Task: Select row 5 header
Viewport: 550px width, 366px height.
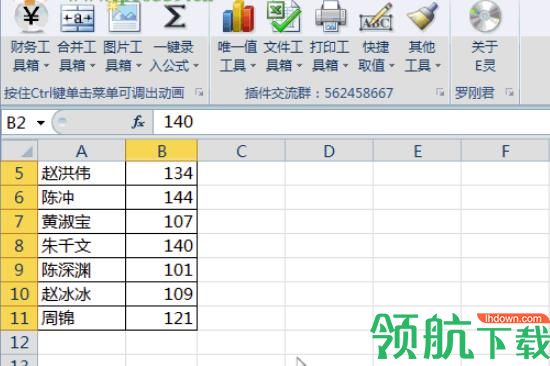Action: (x=19, y=173)
